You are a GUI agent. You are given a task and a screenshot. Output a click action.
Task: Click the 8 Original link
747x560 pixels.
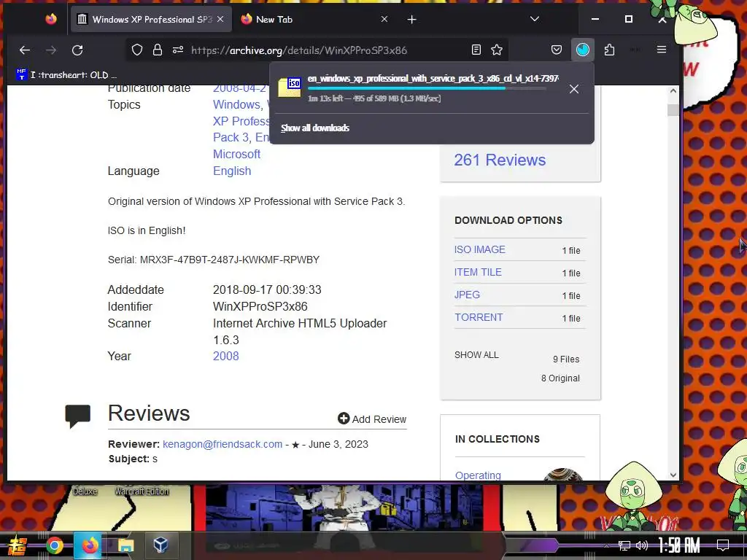pyautogui.click(x=560, y=378)
